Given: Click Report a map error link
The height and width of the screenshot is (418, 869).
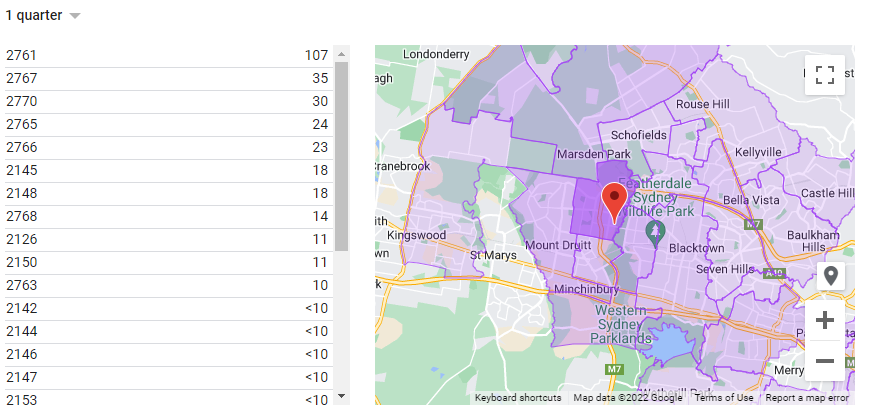Looking at the screenshot, I should pyautogui.click(x=807, y=398).
